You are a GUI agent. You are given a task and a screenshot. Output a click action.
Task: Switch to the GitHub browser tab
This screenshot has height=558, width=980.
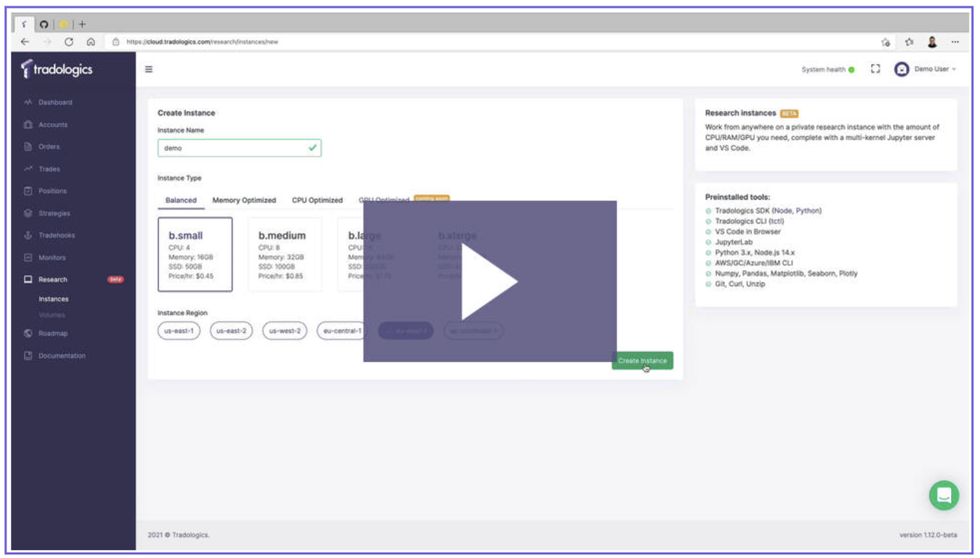[44, 25]
